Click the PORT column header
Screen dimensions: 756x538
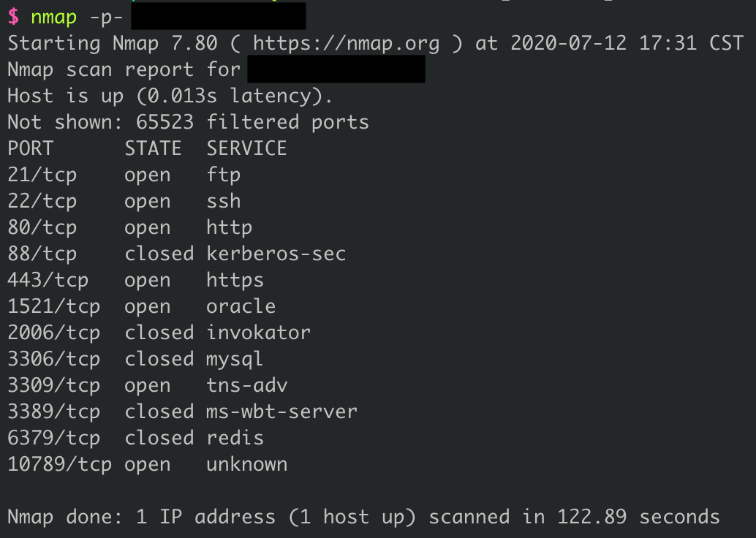(31, 148)
